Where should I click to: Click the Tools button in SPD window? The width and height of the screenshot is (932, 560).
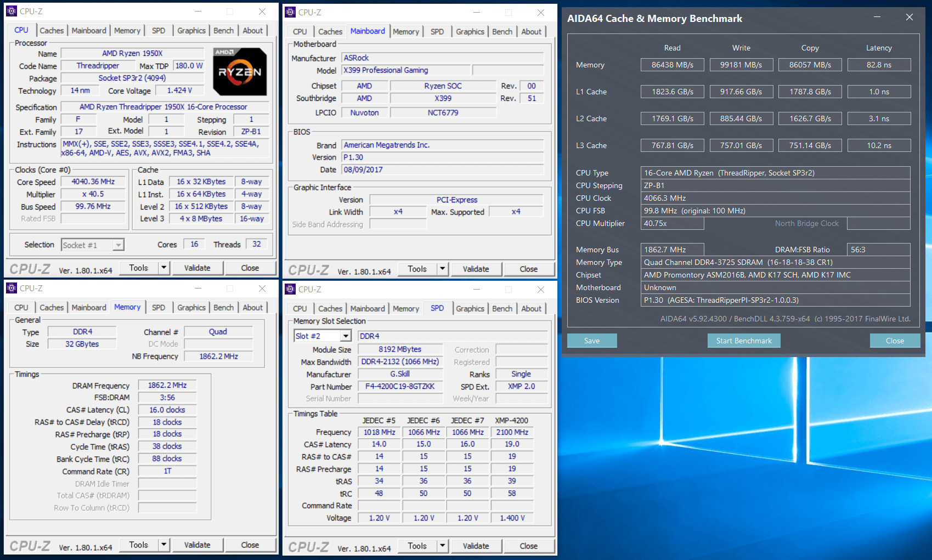click(x=417, y=546)
